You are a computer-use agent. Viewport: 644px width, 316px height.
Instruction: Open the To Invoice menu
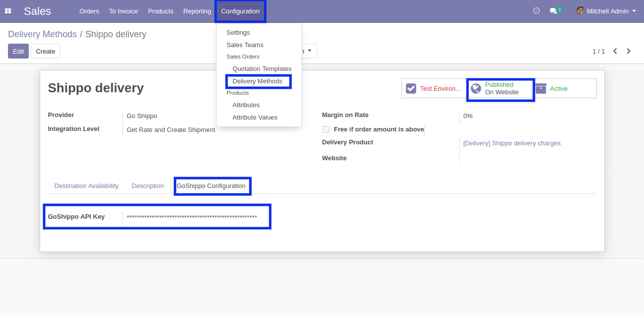click(x=123, y=11)
